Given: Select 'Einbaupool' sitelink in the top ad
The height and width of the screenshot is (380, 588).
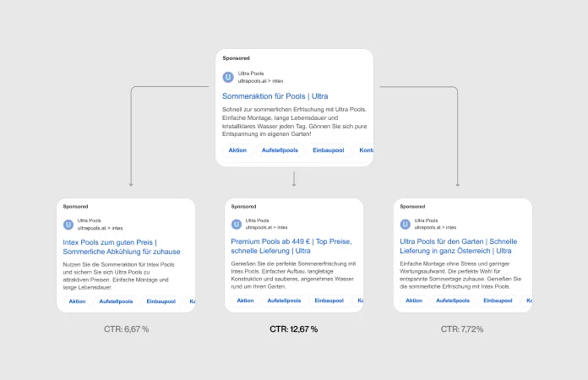Looking at the screenshot, I should [x=328, y=150].
